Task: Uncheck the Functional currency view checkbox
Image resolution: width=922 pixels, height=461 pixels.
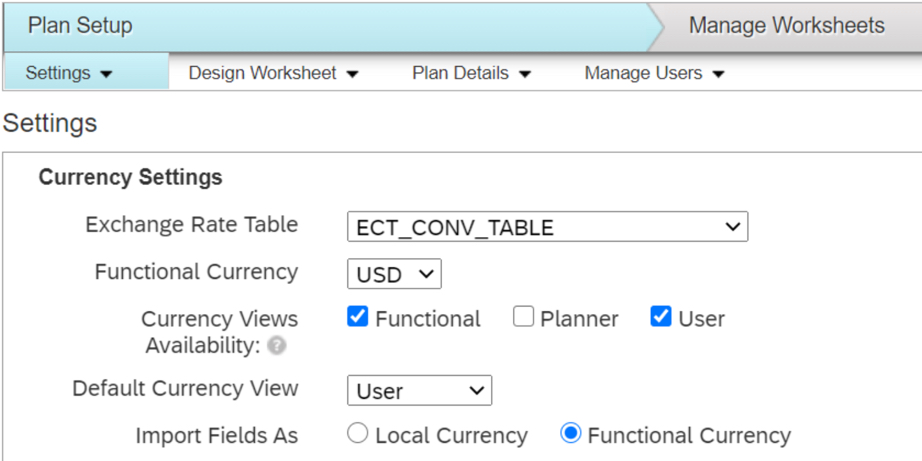Action: pyautogui.click(x=358, y=317)
